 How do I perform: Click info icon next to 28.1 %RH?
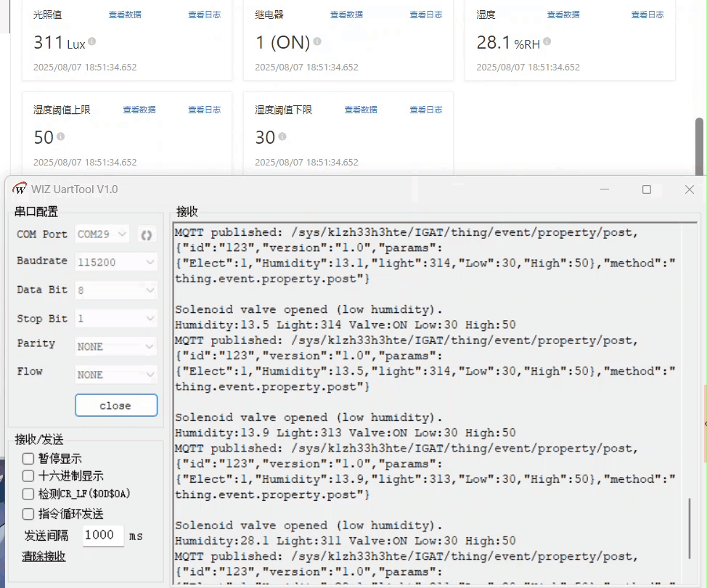pos(547,42)
